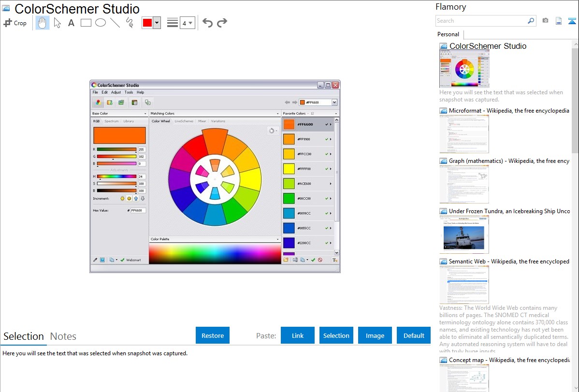Click the search magnifier icon
The width and height of the screenshot is (579, 392).
[531, 21]
